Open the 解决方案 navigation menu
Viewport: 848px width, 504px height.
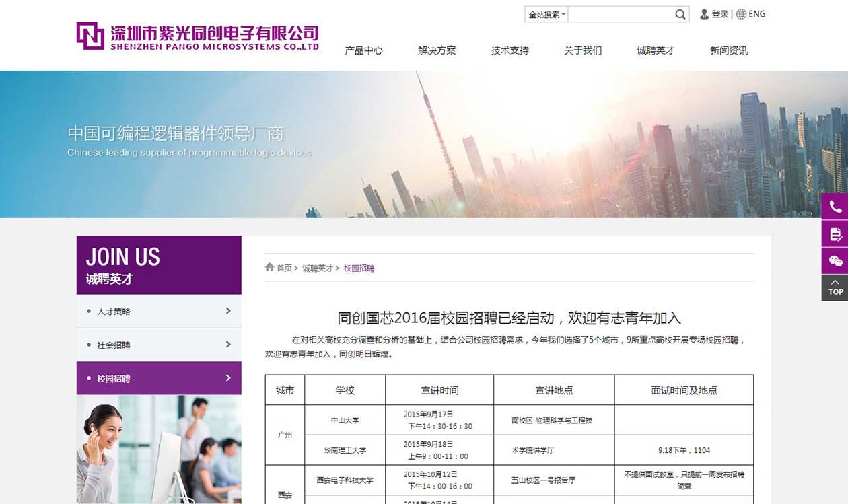[x=437, y=50]
